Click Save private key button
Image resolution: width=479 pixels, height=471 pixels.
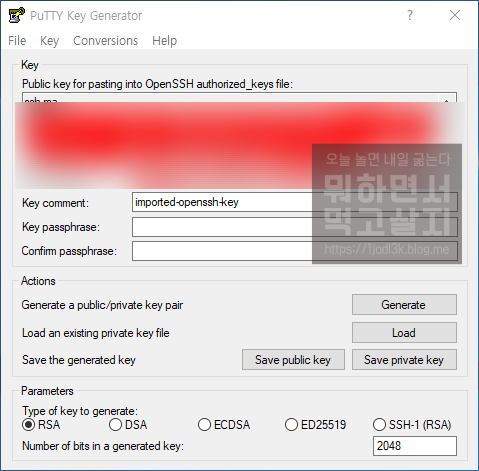pos(404,360)
